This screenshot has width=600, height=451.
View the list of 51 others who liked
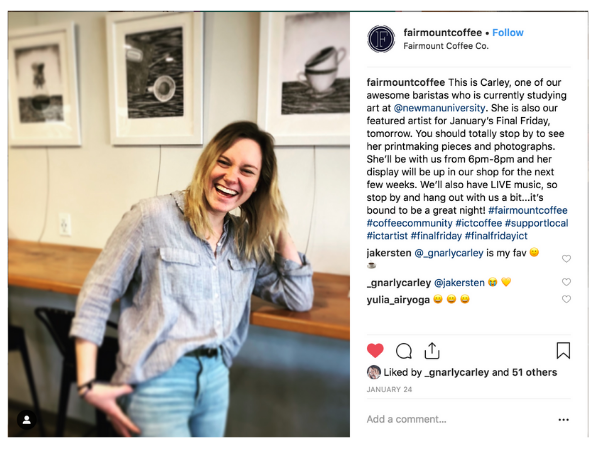(534, 372)
